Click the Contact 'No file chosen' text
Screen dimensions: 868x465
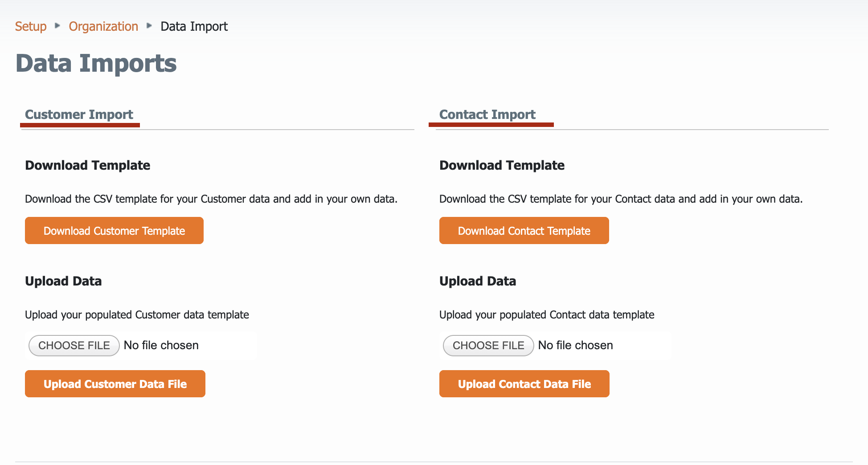pos(576,345)
